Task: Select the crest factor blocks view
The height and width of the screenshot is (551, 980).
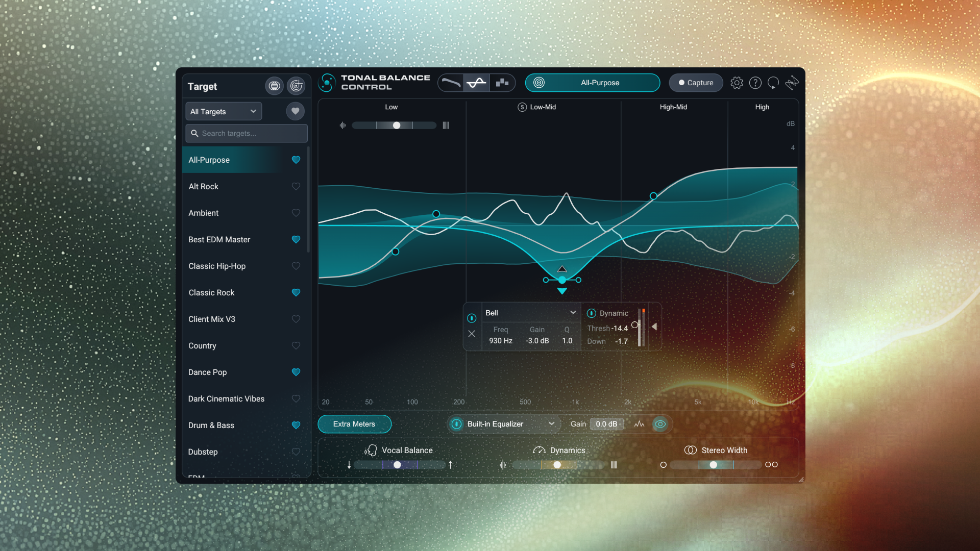Action: point(502,83)
